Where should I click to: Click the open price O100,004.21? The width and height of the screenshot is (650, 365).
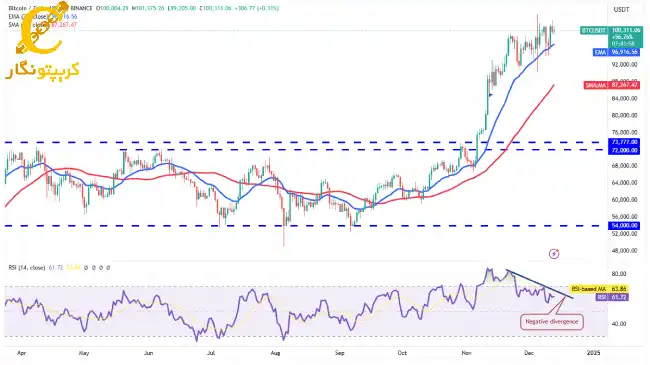(x=112, y=8)
